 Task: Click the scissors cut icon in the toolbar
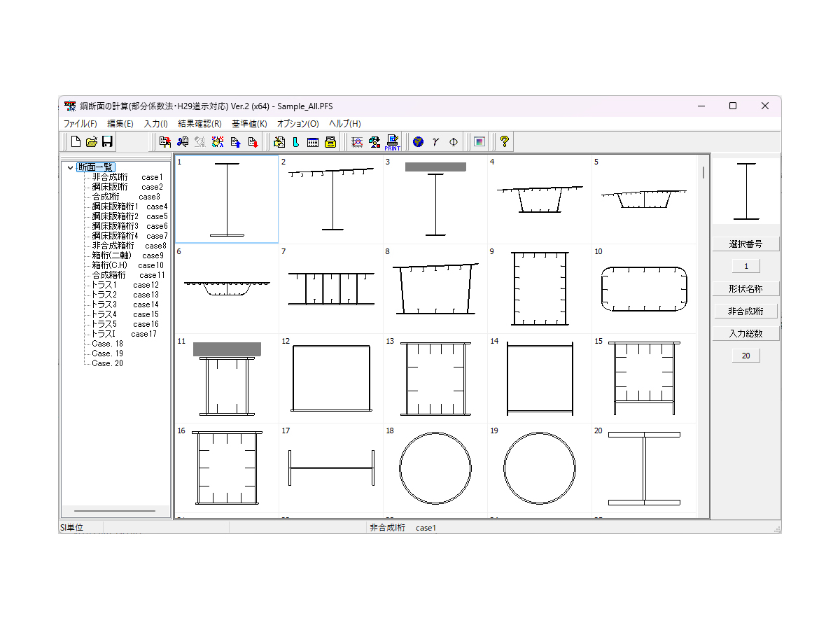pyautogui.click(x=183, y=142)
